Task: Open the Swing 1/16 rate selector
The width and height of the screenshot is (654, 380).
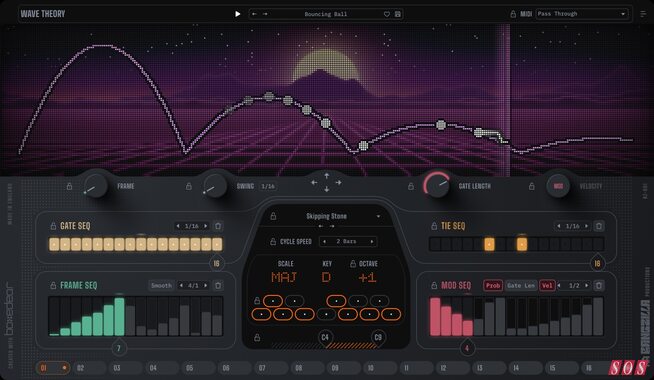Action: pyautogui.click(x=268, y=186)
